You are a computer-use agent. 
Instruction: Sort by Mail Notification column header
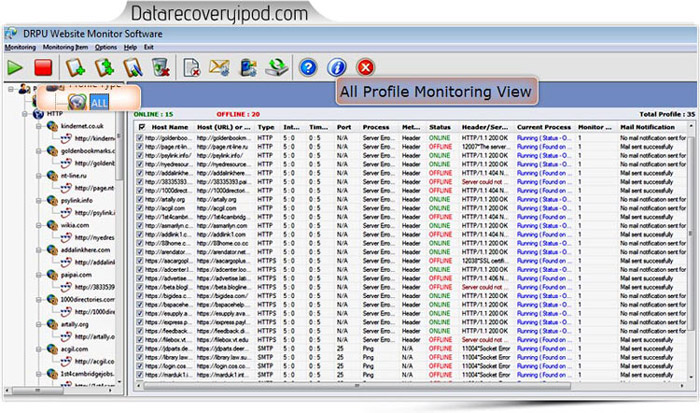[647, 127]
